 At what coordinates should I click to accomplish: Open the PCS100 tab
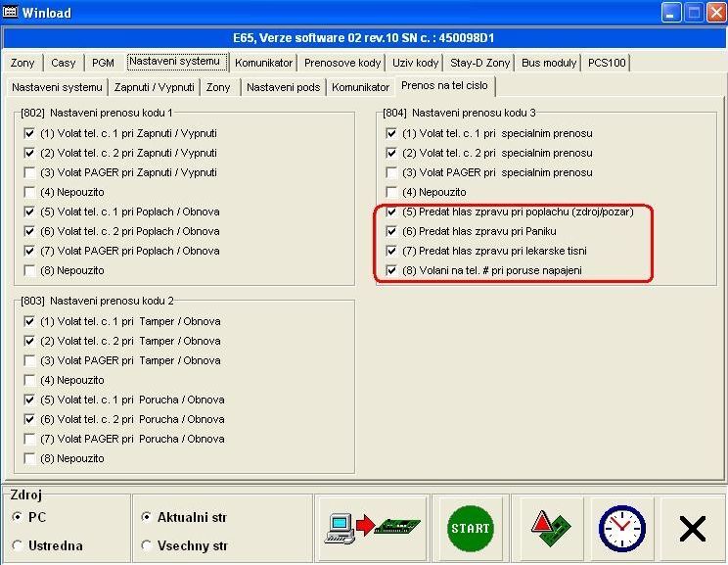(607, 63)
